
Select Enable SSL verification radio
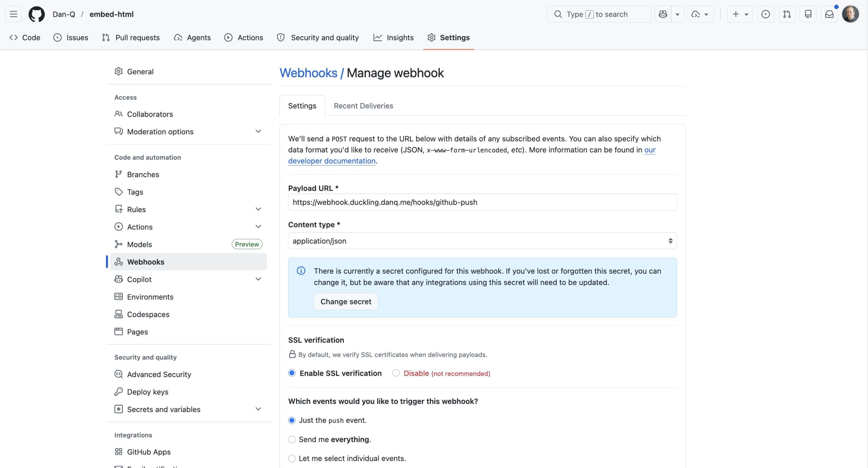(292, 373)
